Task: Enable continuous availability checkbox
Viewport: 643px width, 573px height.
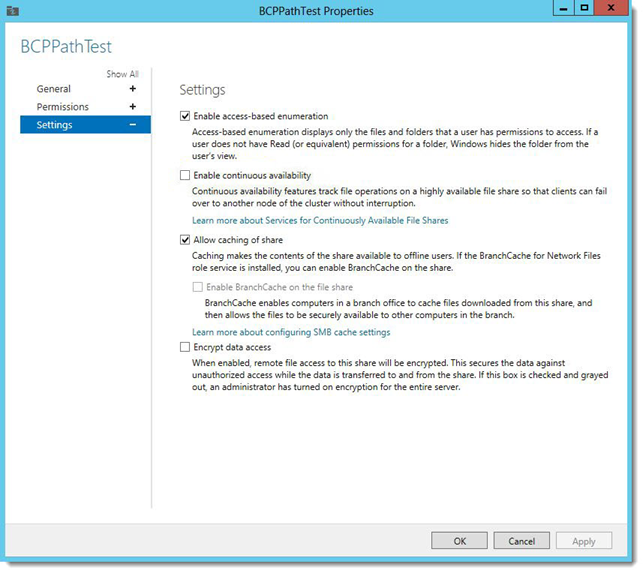Action: point(184,175)
